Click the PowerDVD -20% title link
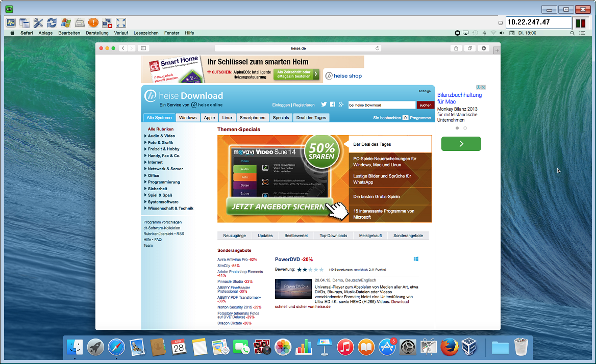This screenshot has height=364, width=596. coord(294,259)
